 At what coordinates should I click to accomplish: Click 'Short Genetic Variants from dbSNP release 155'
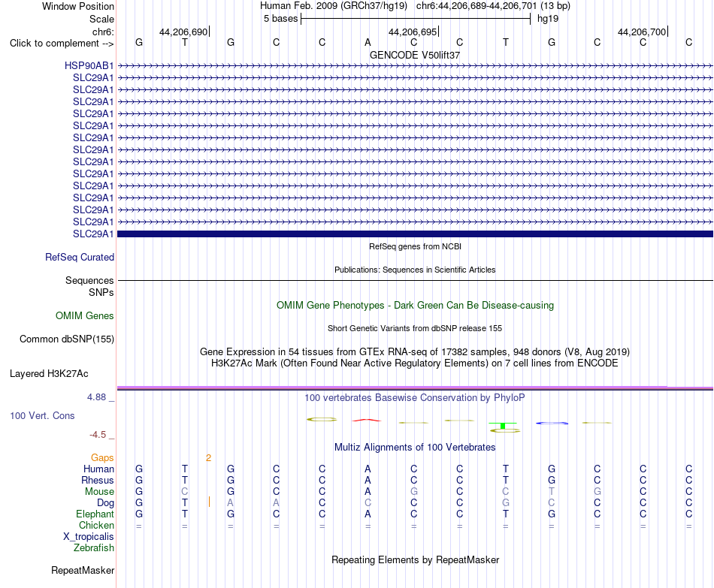pyautogui.click(x=415, y=328)
